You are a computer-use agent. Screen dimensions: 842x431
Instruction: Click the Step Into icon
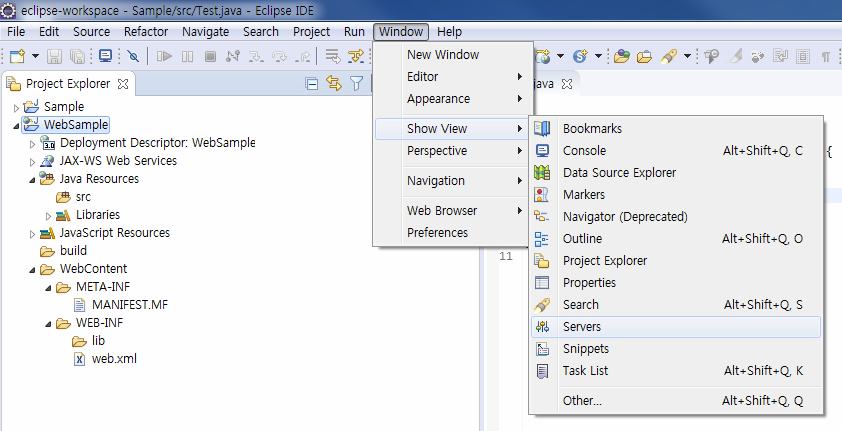(256, 56)
